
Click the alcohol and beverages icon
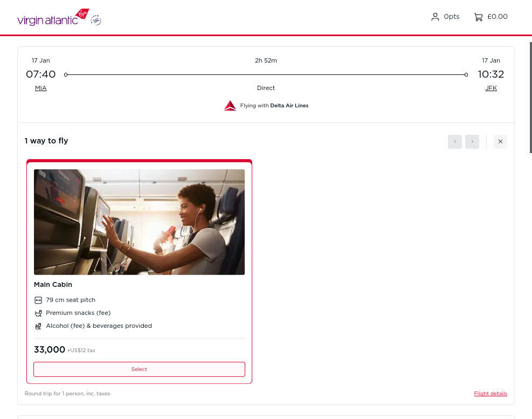click(38, 326)
